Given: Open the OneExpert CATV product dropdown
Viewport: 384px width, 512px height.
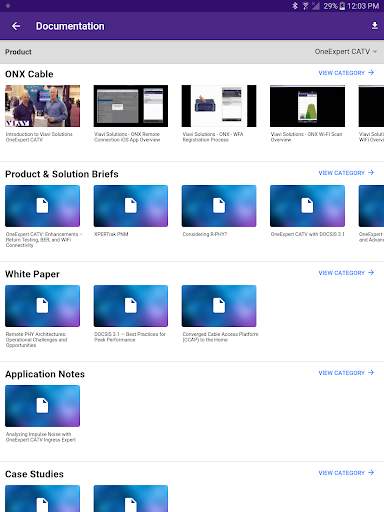Looking at the screenshot, I should pos(346,52).
